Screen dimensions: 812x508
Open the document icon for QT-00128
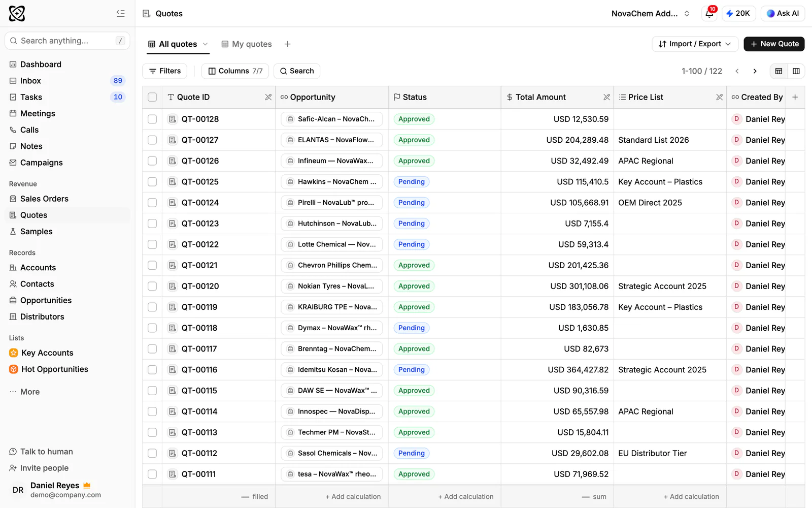tap(172, 119)
